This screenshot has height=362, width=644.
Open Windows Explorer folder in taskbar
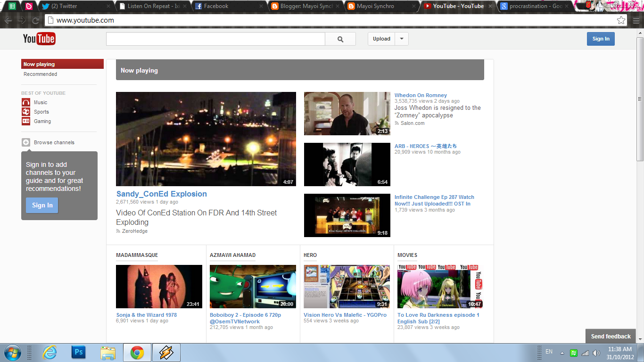coord(108,353)
